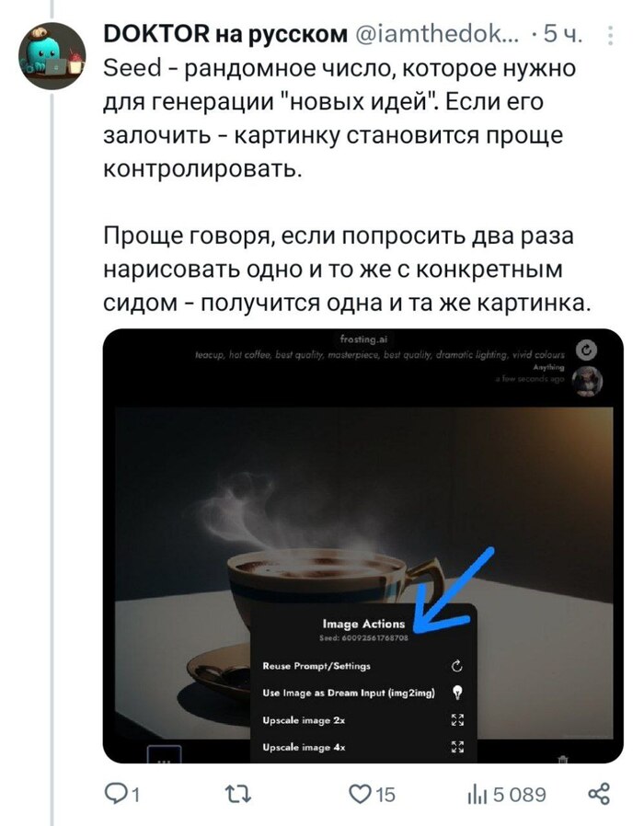Image resolution: width=644 pixels, height=826 pixels.
Task: Choose Upscale image 4x
Action: coord(363,747)
